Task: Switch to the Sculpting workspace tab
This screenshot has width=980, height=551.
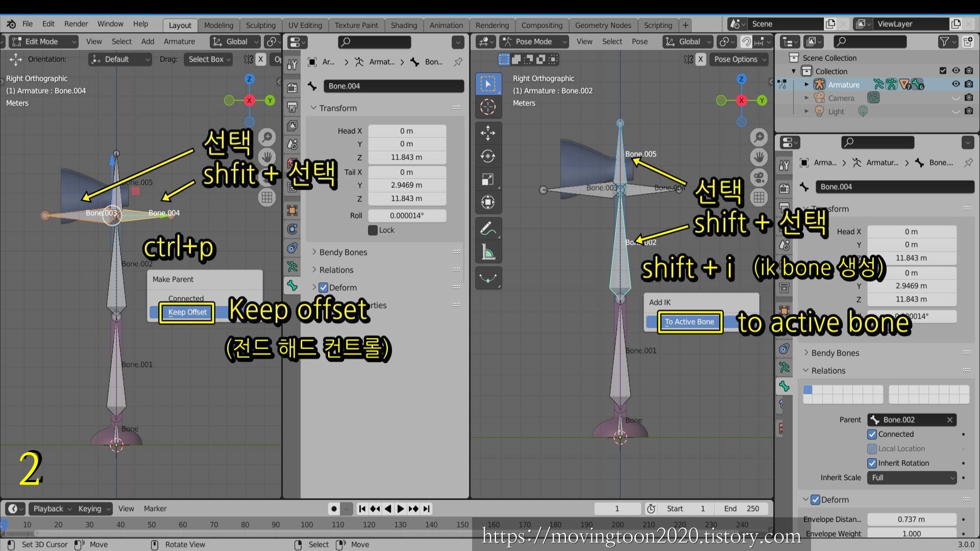Action: (260, 25)
